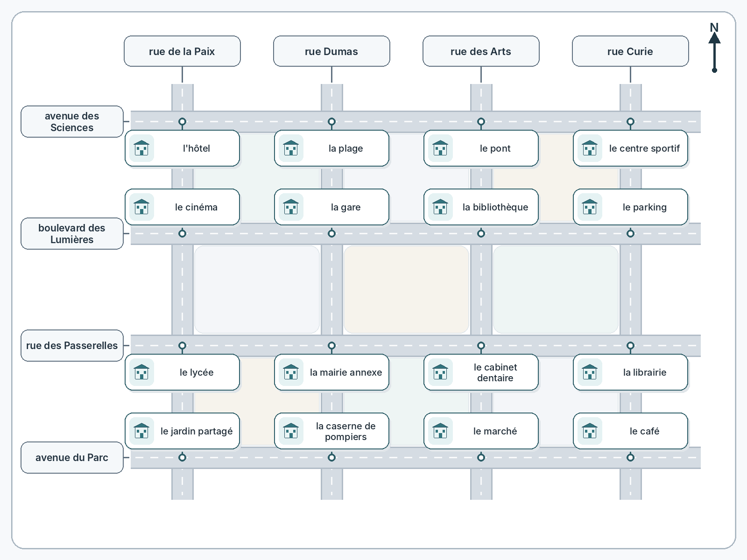Click the la gare building icon

(291, 207)
